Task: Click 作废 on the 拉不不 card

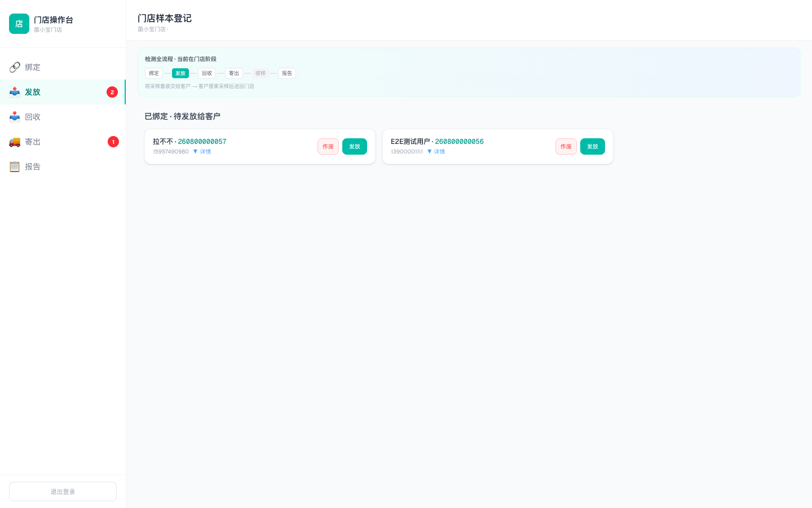Action: (328, 147)
